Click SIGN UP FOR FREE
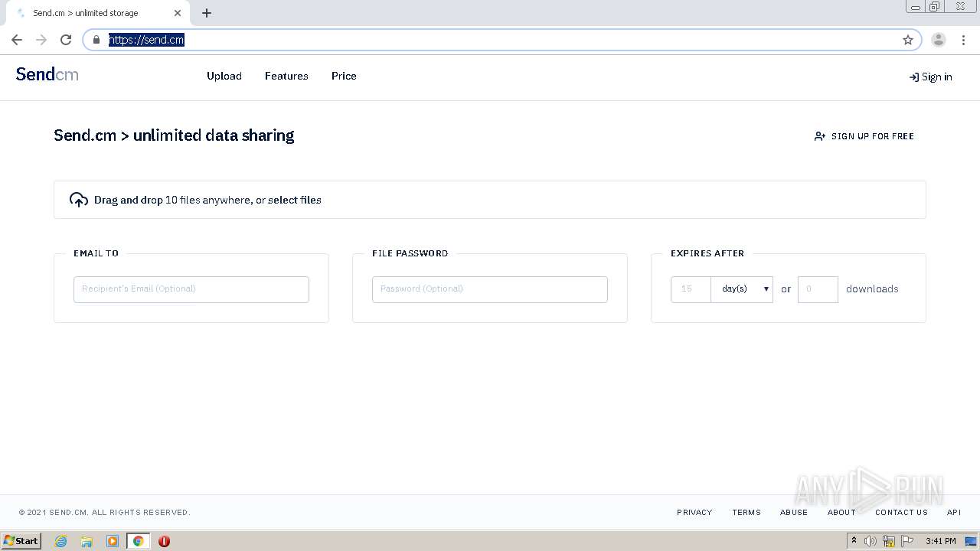Viewport: 980px width, 551px height. click(x=864, y=136)
